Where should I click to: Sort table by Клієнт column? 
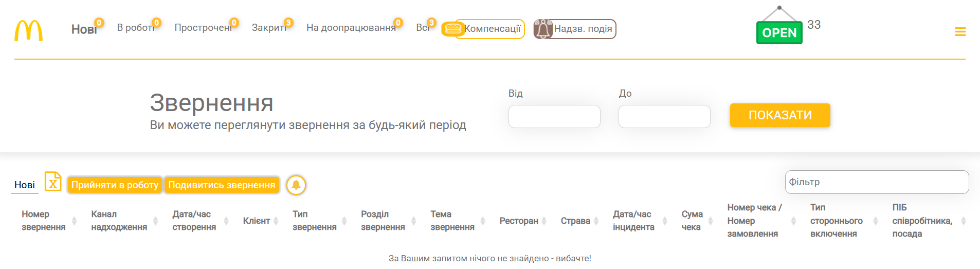[276, 221]
